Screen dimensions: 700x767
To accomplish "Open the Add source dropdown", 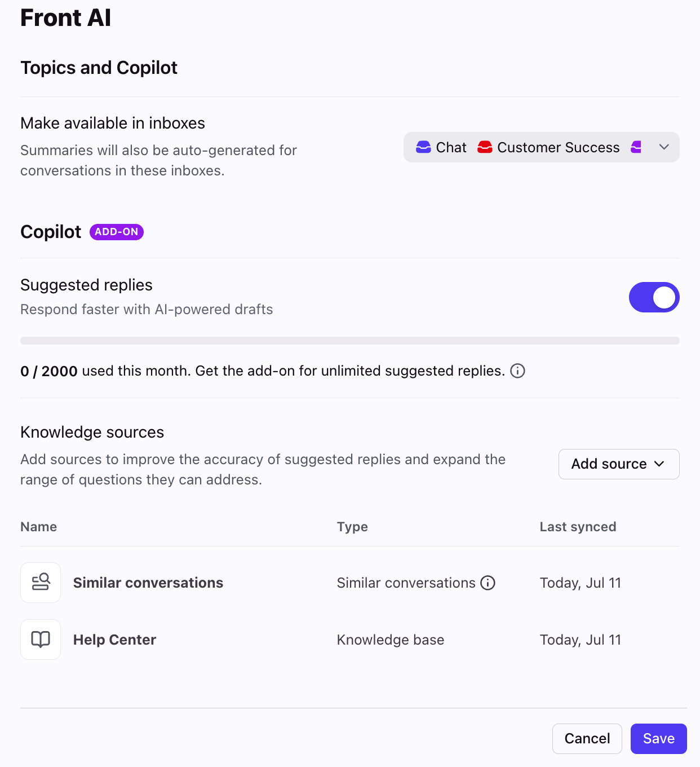I will 619,464.
